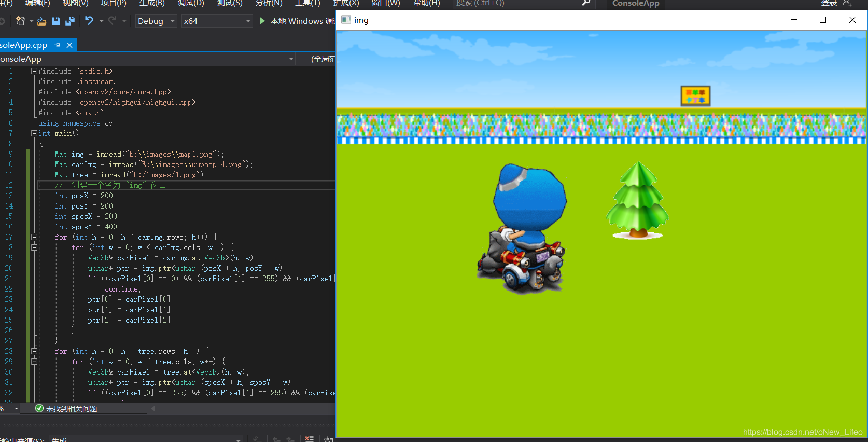Collapse the for loop at line 17
The width and height of the screenshot is (868, 442).
pos(34,237)
